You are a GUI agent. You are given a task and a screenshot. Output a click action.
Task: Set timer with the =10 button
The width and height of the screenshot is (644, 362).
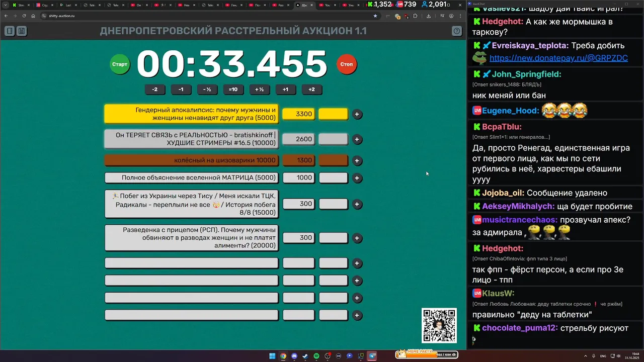click(x=233, y=89)
